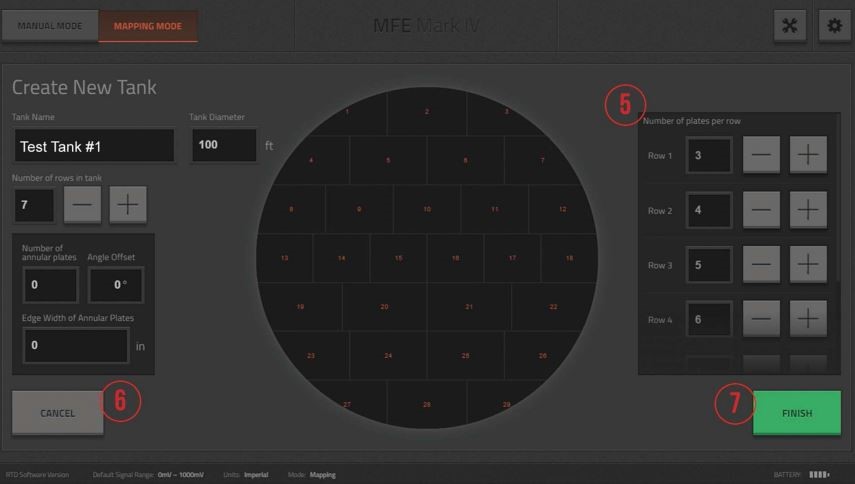
Task: Select the Angle Offset field
Action: pyautogui.click(x=115, y=285)
